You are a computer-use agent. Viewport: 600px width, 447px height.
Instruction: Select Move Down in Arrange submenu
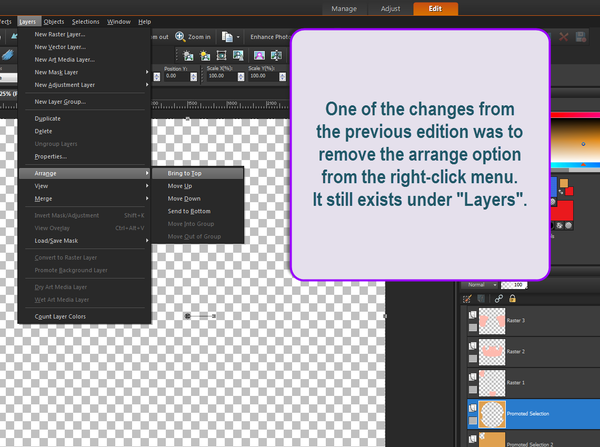[x=197, y=199]
